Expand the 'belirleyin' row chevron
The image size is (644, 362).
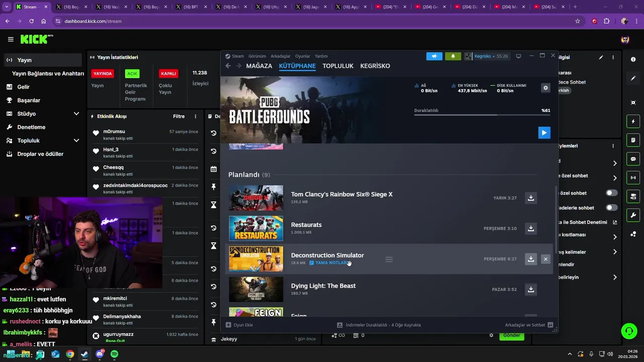click(615, 277)
